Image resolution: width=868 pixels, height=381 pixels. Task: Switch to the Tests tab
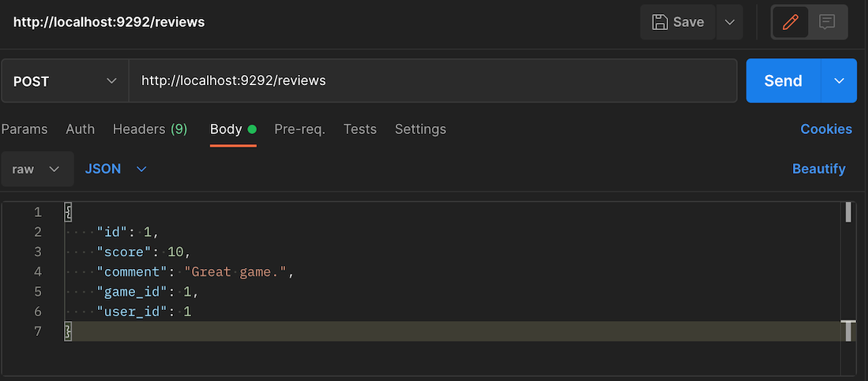[360, 129]
